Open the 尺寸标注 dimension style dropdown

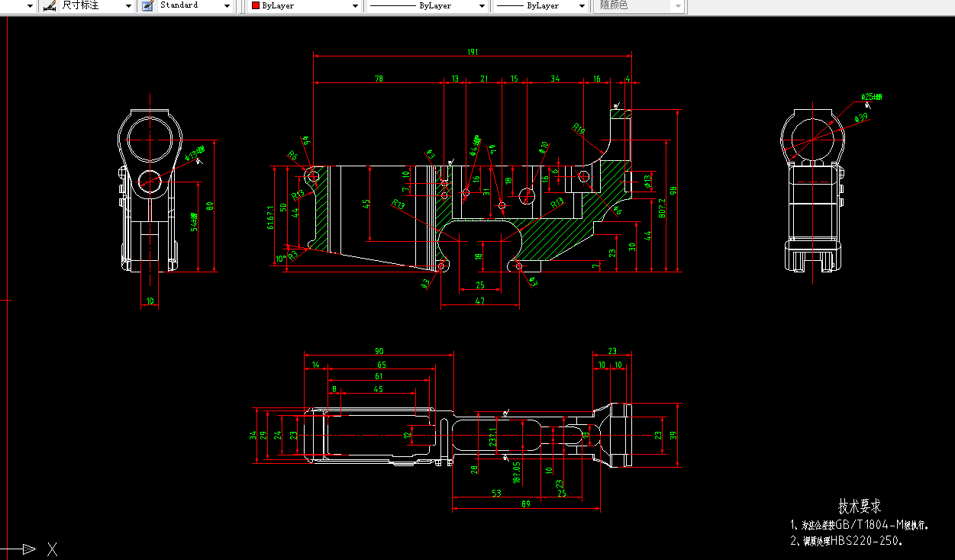coord(129,6)
